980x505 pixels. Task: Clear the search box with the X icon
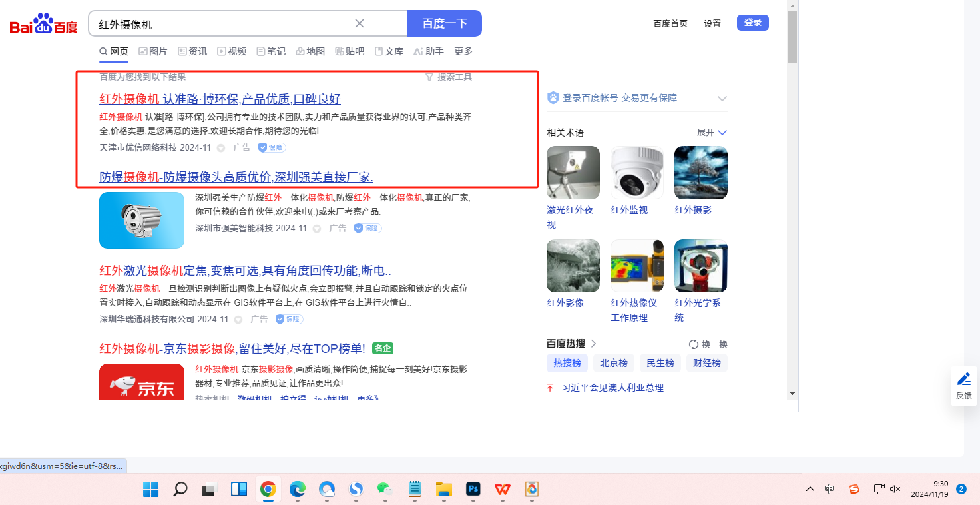point(360,23)
